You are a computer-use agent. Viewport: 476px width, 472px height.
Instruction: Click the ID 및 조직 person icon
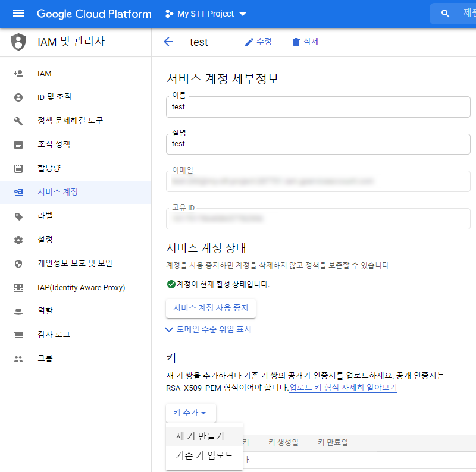point(18,97)
